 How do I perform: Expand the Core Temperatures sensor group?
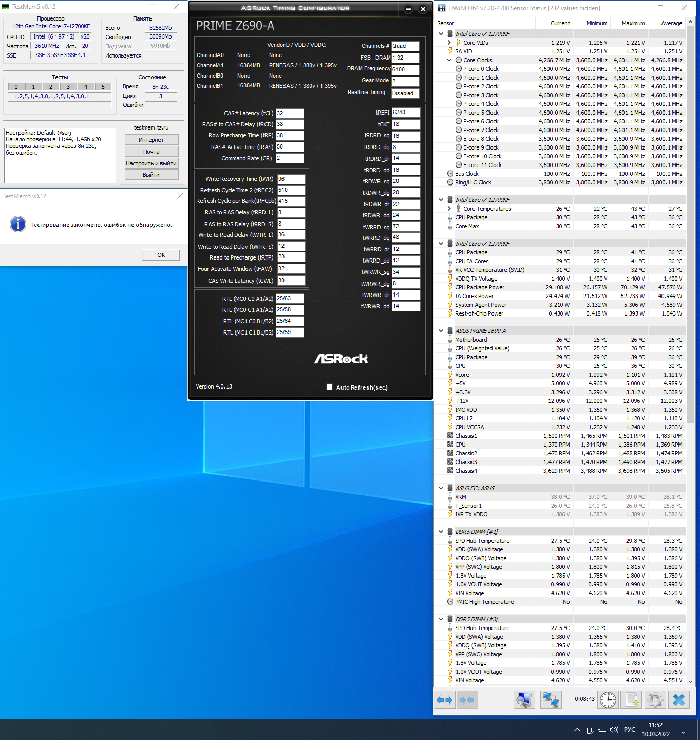click(x=449, y=209)
